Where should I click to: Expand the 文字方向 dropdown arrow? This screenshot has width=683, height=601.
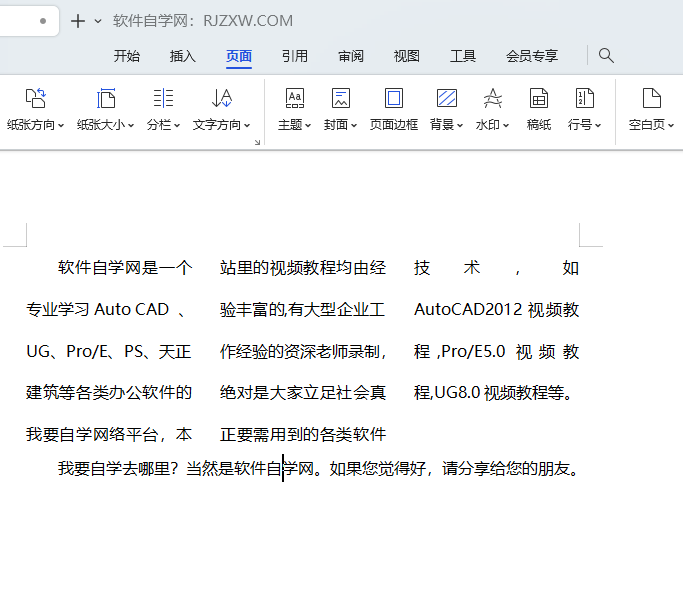247,125
